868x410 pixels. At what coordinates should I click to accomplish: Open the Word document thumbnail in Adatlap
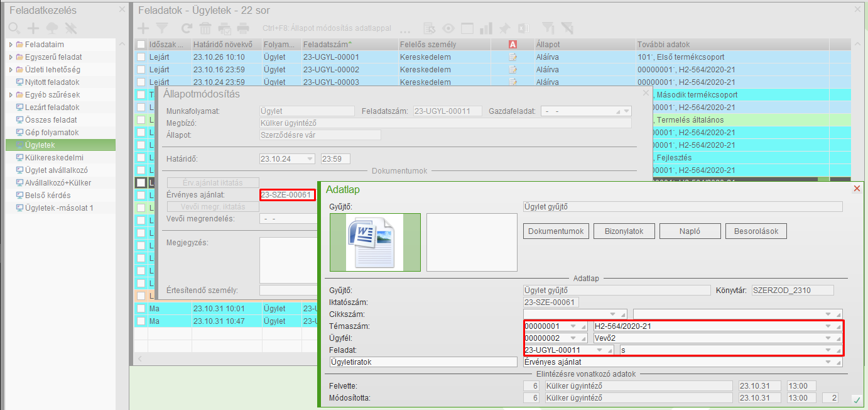tap(375, 242)
